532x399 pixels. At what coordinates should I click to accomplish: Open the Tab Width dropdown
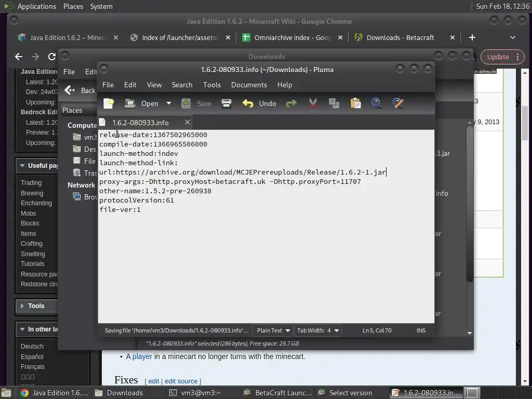pyautogui.click(x=318, y=330)
